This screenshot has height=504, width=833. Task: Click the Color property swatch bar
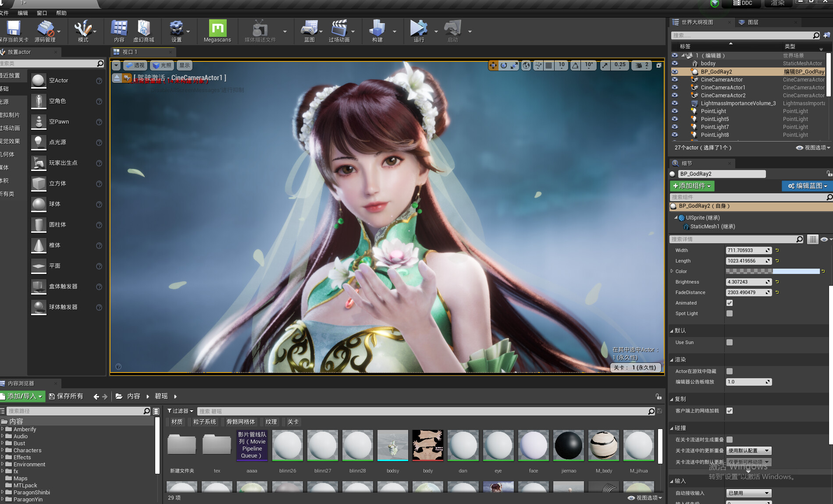(772, 271)
